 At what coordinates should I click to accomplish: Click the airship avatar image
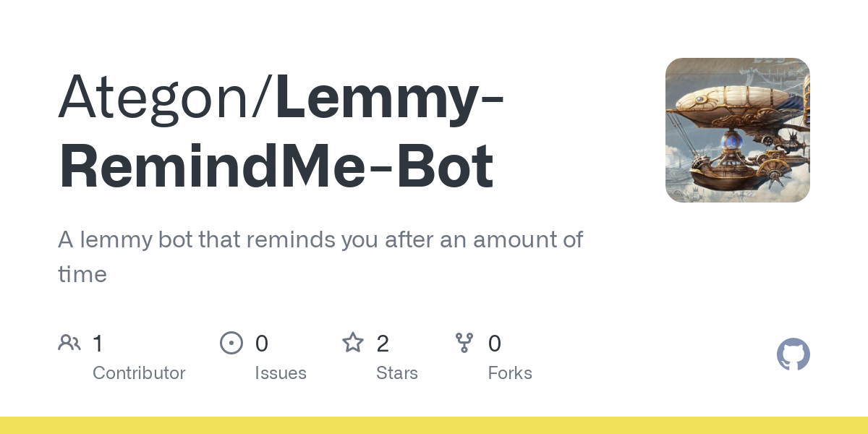[x=737, y=130]
